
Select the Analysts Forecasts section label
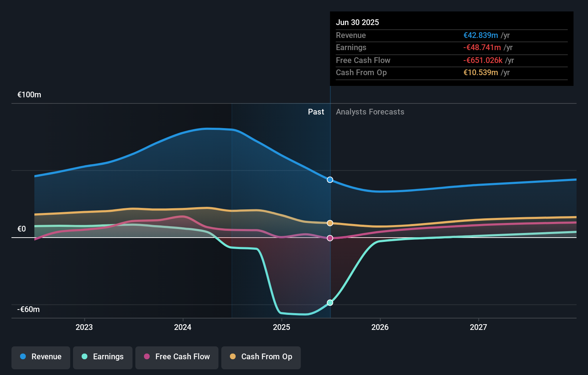[x=370, y=112]
